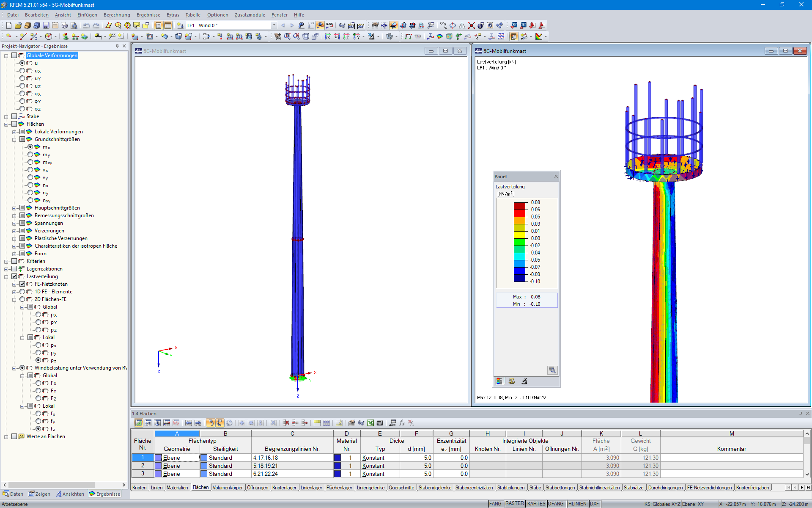
Task: Expand the Stäbe tree node
Action: (x=6, y=117)
